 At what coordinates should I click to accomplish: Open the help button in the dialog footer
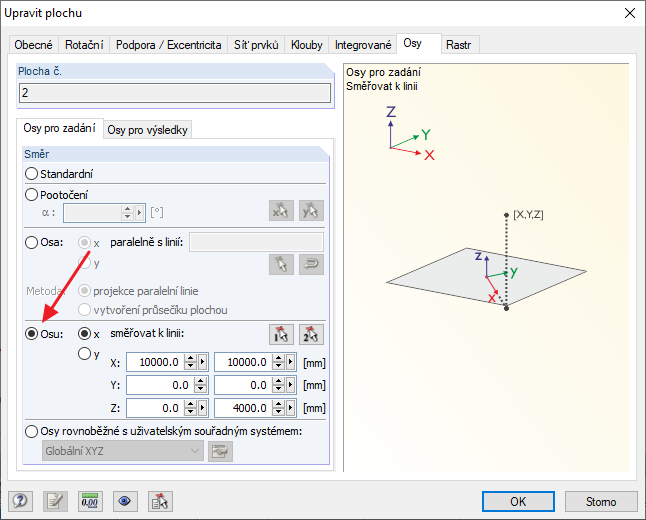coord(20,501)
